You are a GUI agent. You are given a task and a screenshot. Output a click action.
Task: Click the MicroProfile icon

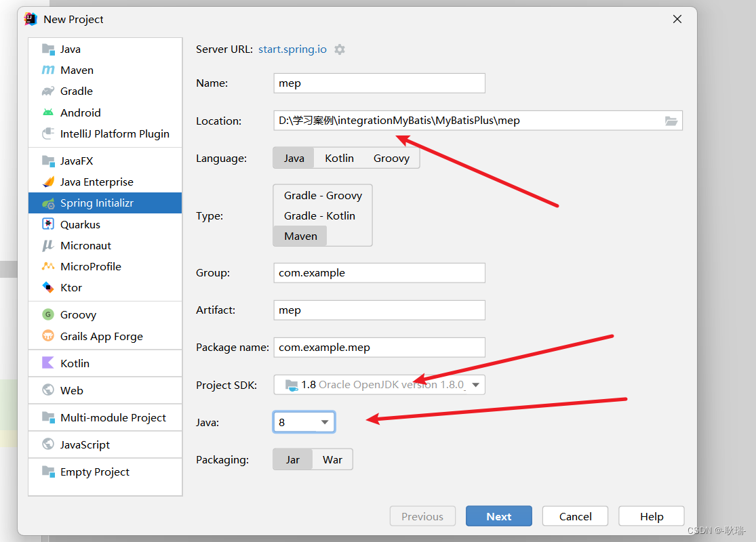pyautogui.click(x=48, y=266)
